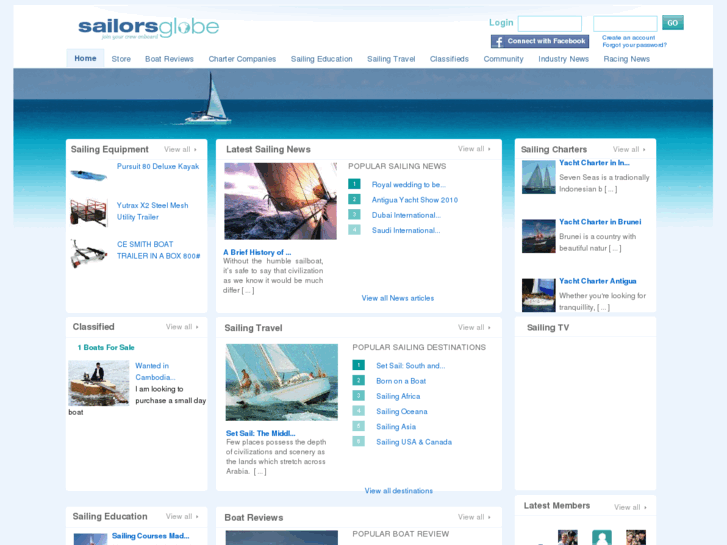
Task: Open the sailboat image in Latest Sailing News
Action: [281, 201]
